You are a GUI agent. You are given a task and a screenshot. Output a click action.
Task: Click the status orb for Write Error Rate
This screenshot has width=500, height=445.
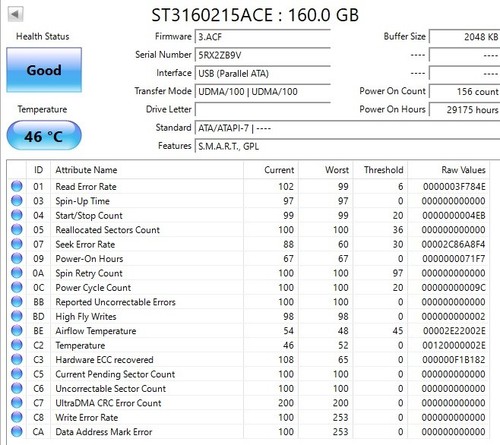17,417
